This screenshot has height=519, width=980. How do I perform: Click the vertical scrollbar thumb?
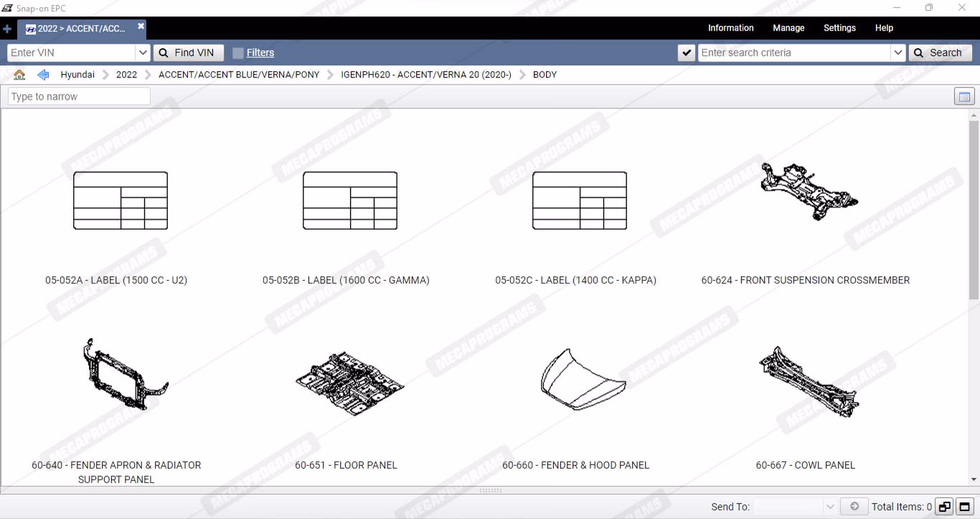coord(974,210)
